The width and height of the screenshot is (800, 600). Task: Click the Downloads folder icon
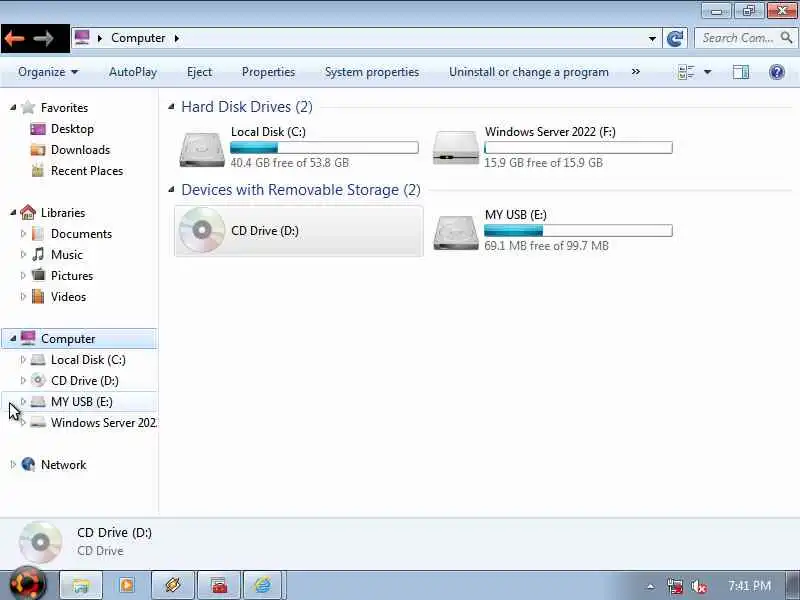[38, 150]
